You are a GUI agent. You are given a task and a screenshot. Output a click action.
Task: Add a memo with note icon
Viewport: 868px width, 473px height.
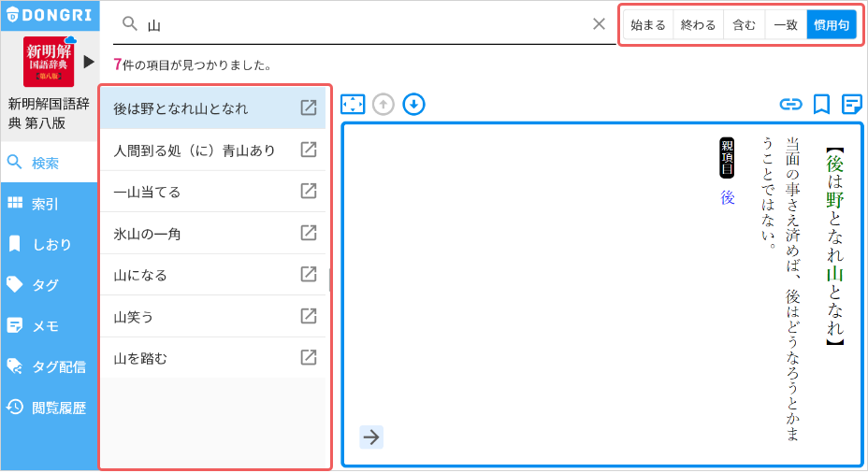tap(851, 104)
